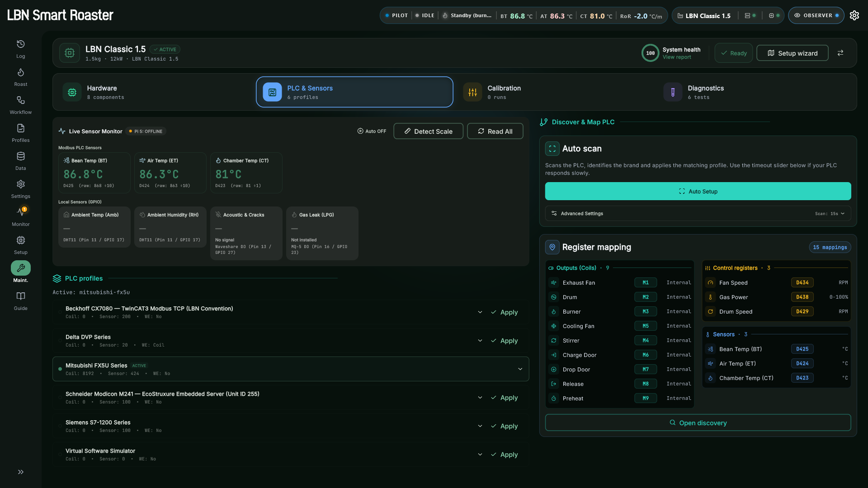868x488 pixels.
Task: Expand the Beckhoff CX7080 profile chevron
Action: tap(480, 312)
